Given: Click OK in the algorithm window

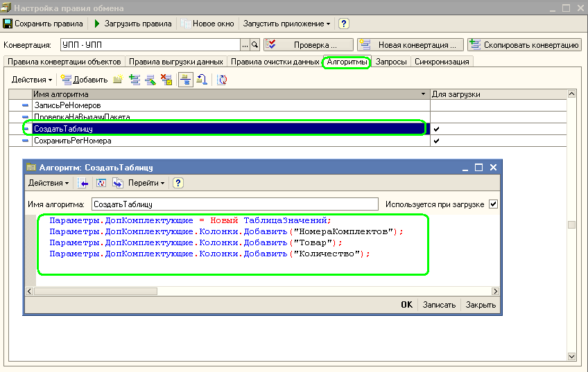Looking at the screenshot, I should click(407, 305).
